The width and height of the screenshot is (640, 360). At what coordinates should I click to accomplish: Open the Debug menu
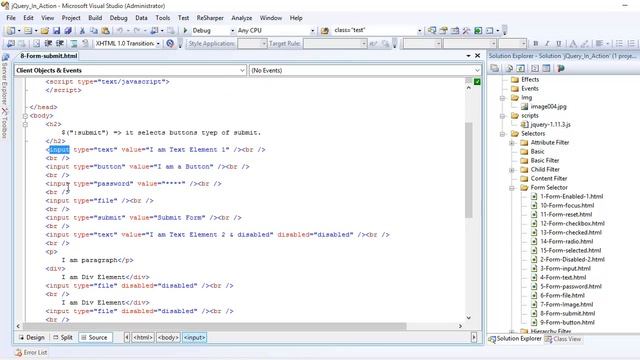coord(118,18)
